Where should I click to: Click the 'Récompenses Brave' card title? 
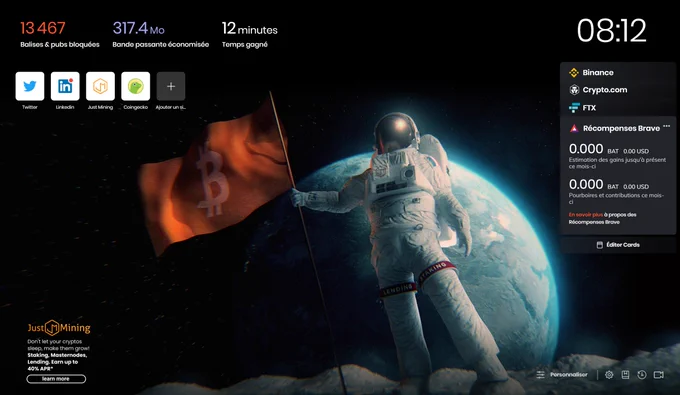pos(621,128)
